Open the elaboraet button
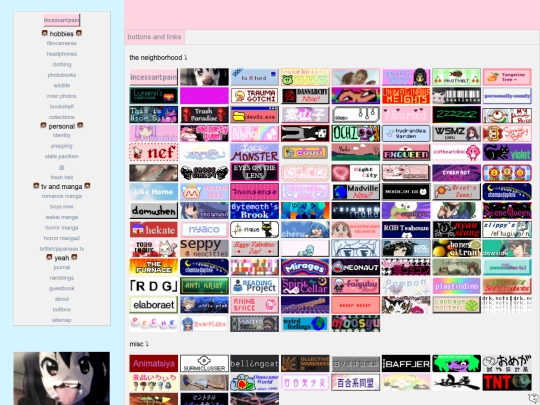 pyautogui.click(x=154, y=305)
